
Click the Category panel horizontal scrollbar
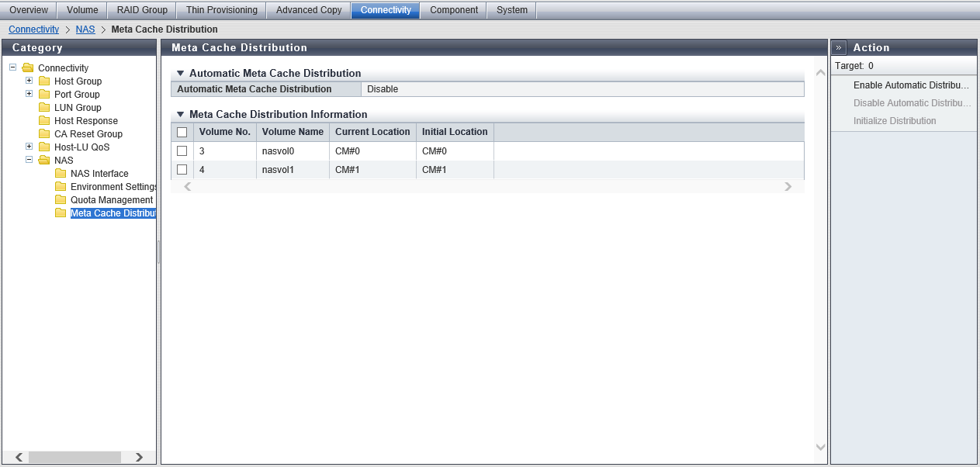pyautogui.click(x=75, y=458)
